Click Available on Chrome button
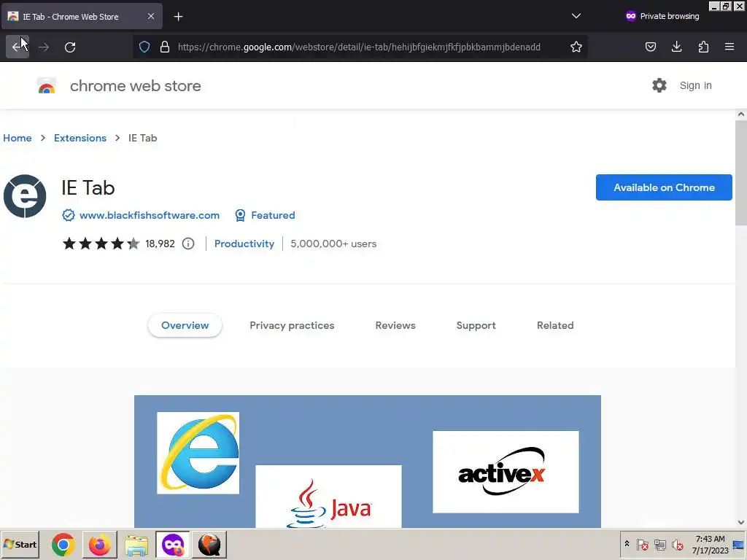 point(664,187)
